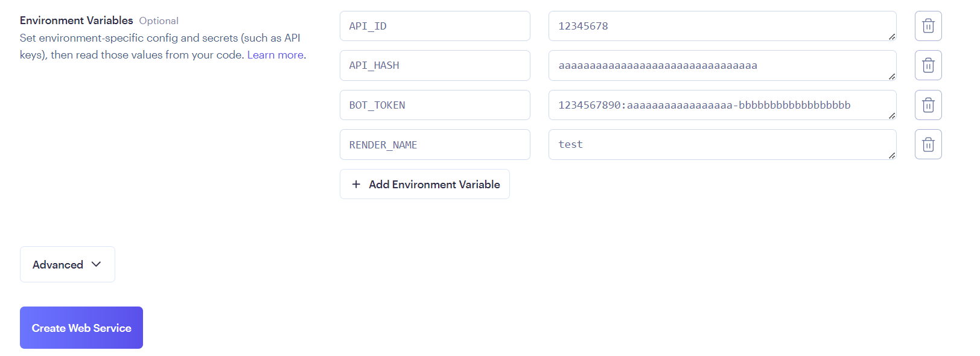Select the BOT_TOKEN key field
Viewport: 980px width, 356px height.
click(434, 105)
